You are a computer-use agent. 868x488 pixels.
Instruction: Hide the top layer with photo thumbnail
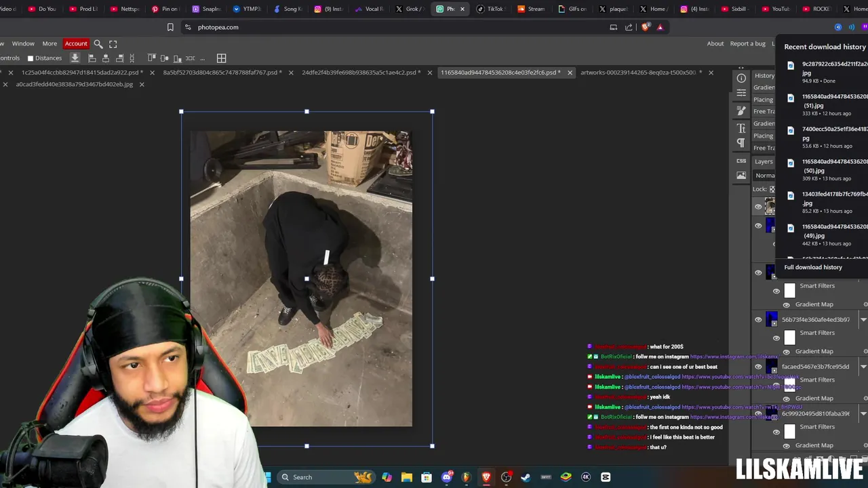pos(758,207)
